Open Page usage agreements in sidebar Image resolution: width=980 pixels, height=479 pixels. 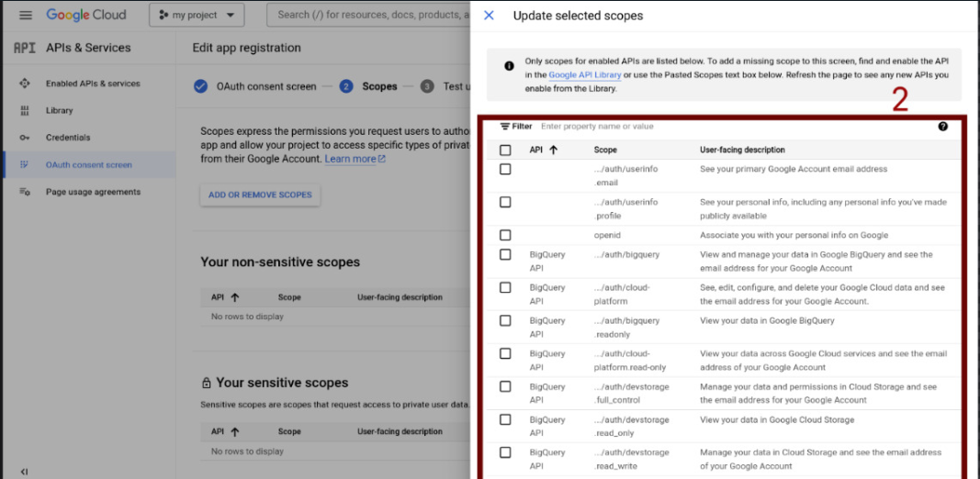pos(93,192)
